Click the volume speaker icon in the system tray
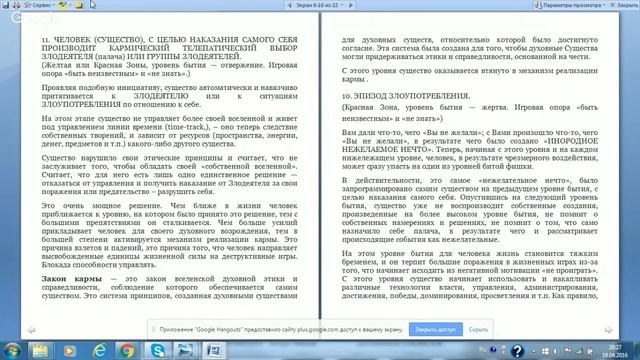 (x=555, y=351)
